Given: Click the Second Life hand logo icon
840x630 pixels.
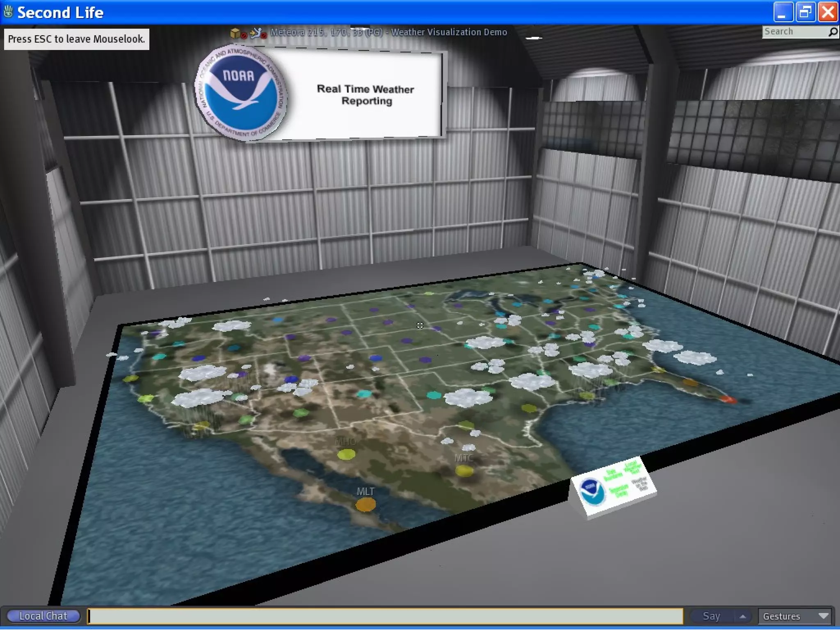Looking at the screenshot, I should (8, 12).
